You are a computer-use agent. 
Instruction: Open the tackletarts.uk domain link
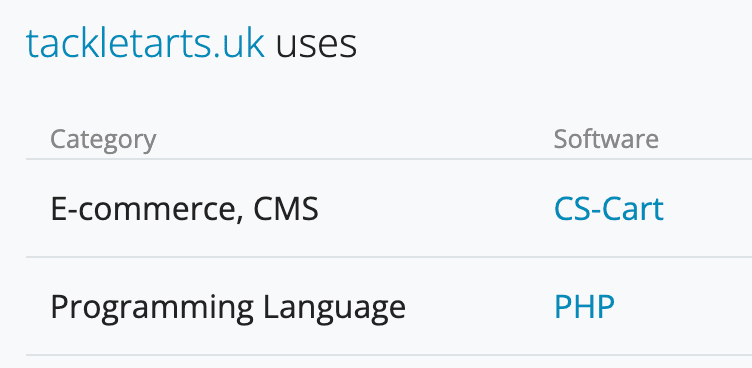145,44
